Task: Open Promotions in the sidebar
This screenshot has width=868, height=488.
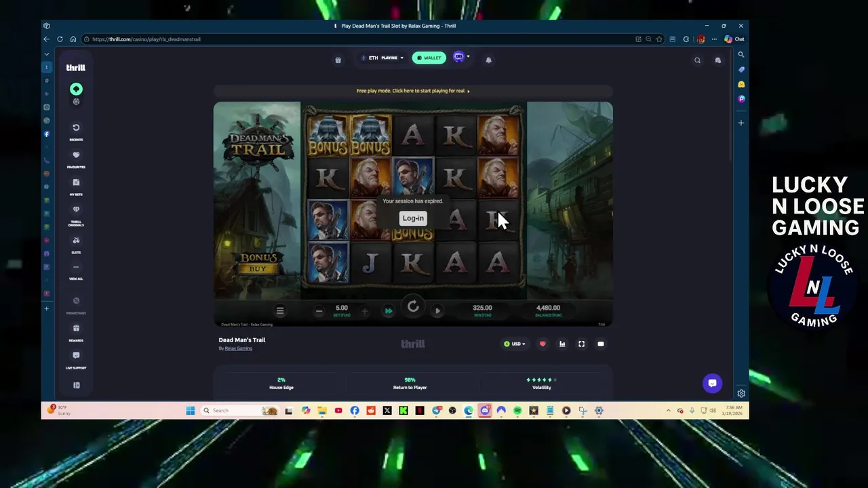Action: coord(76,305)
